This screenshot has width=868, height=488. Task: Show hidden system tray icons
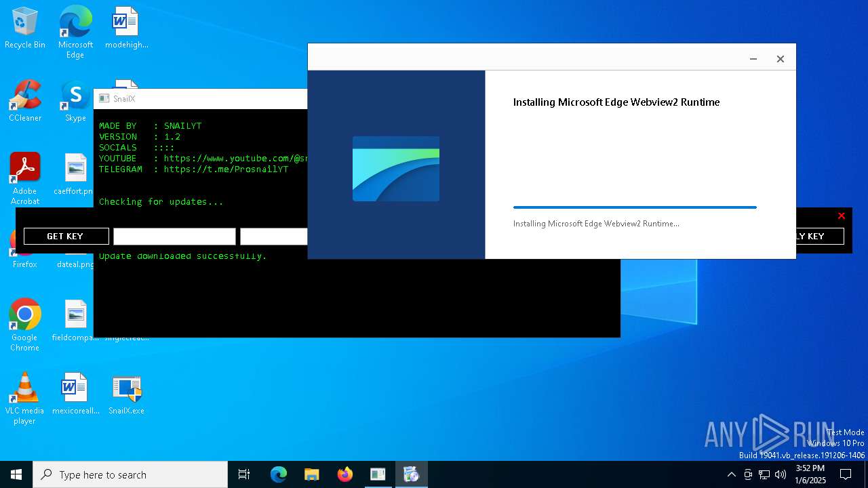pos(731,474)
